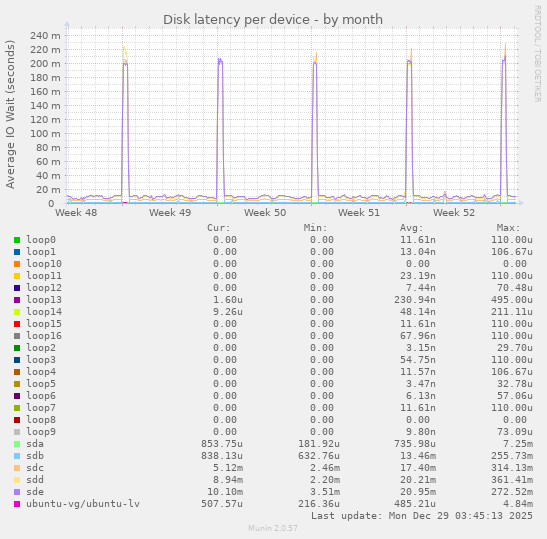The image size is (547, 539).
Task: Click the 'loop14' legend label
Action: (44, 312)
